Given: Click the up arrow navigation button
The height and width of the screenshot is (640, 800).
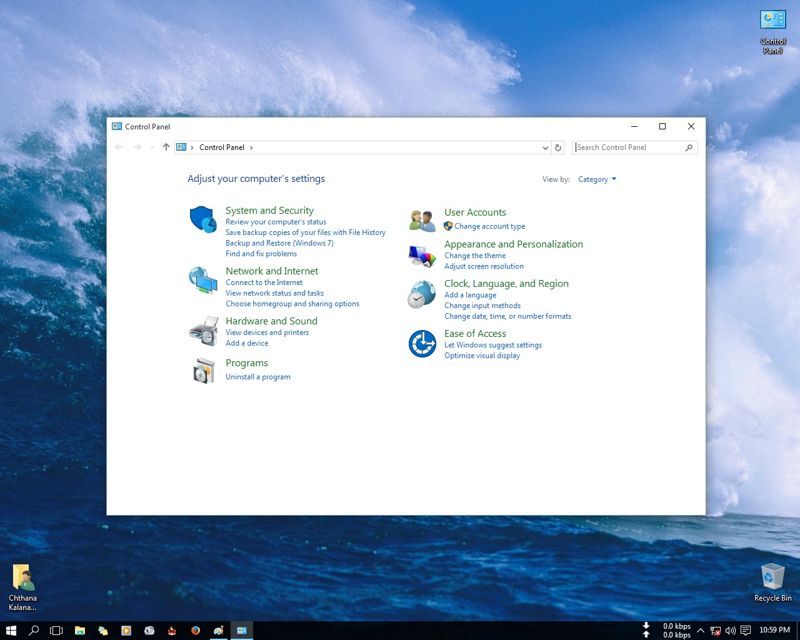Looking at the screenshot, I should pyautogui.click(x=166, y=147).
